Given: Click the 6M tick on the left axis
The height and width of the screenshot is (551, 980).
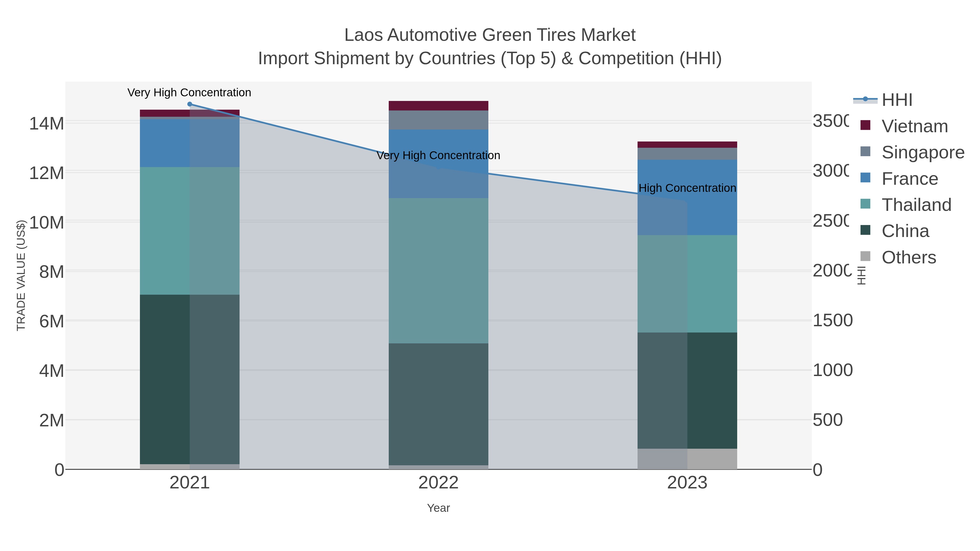Looking at the screenshot, I should pyautogui.click(x=51, y=322).
